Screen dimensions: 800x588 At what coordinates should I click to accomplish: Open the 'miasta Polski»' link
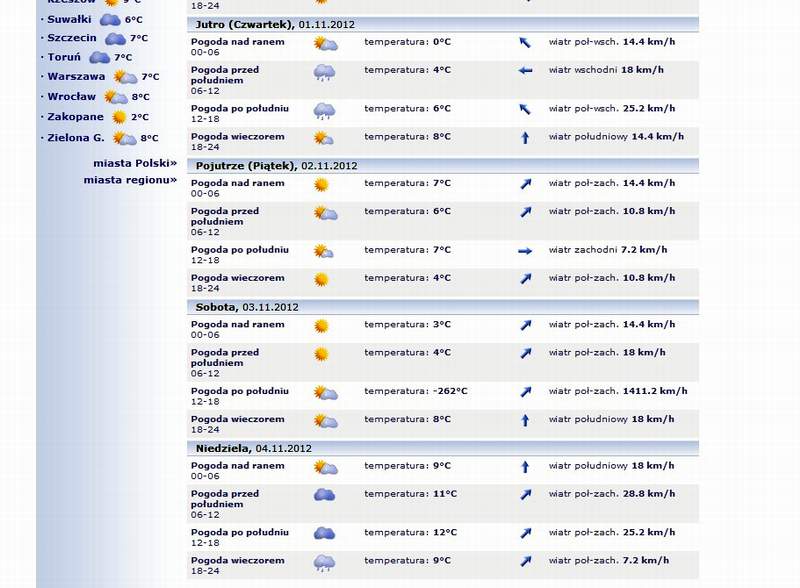[x=135, y=162]
